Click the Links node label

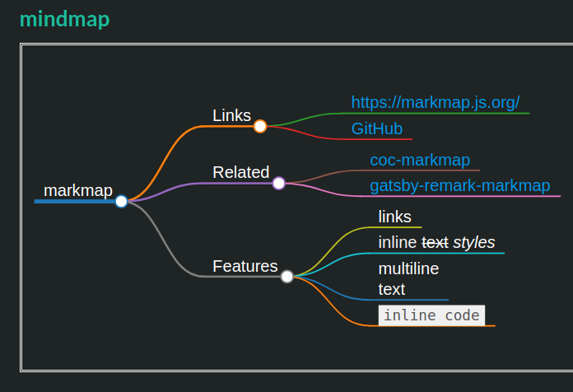[231, 115]
